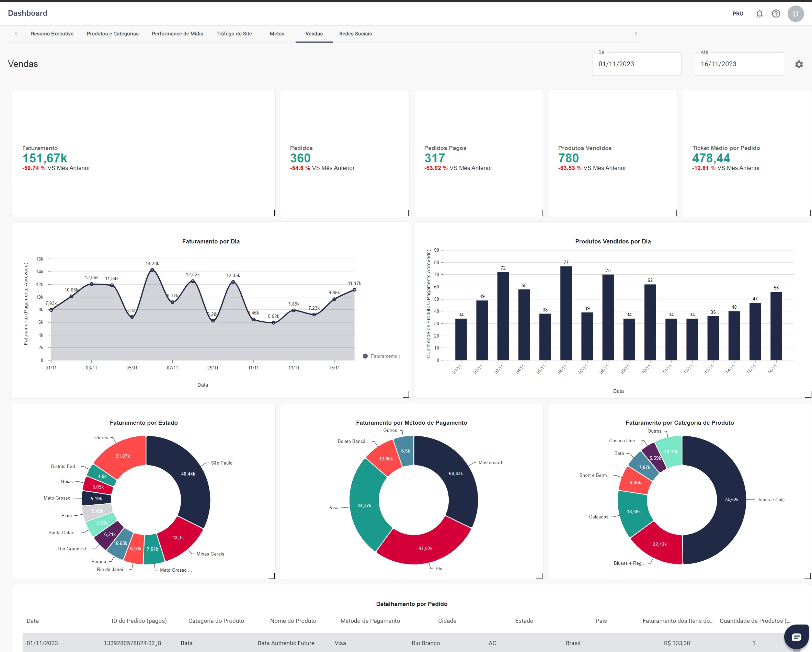Click the PRO plan label

[x=737, y=13]
